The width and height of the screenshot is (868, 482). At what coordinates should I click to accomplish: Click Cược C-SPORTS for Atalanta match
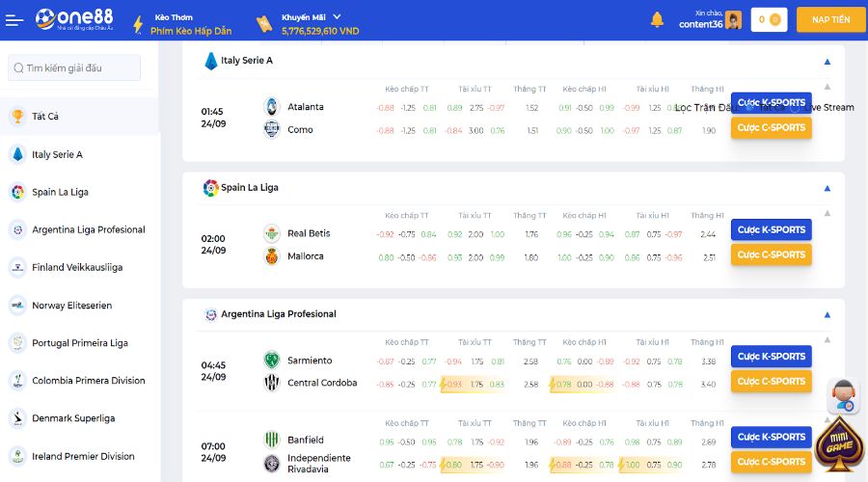[x=772, y=127]
